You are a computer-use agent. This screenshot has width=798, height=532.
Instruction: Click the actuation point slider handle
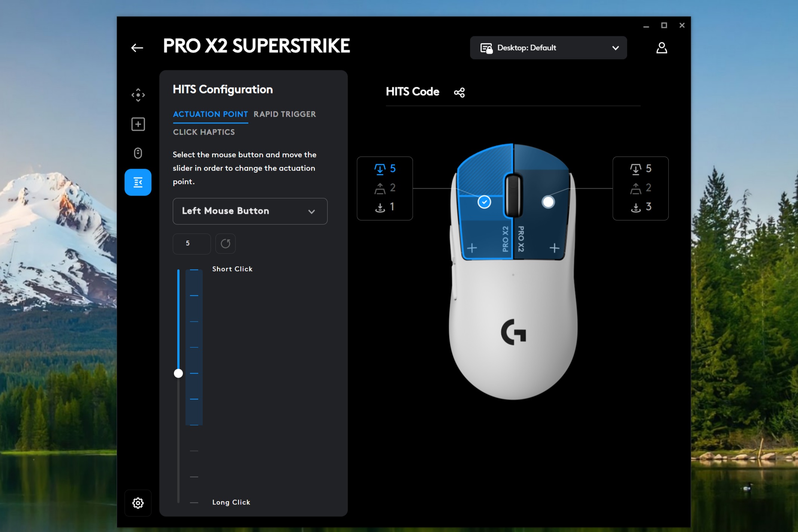(178, 373)
